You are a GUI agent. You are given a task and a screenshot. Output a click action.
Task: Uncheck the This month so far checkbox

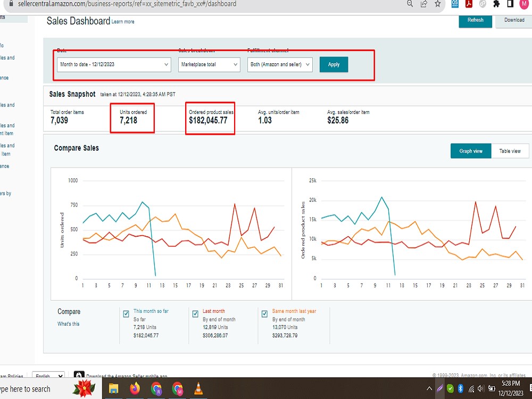[x=126, y=314]
